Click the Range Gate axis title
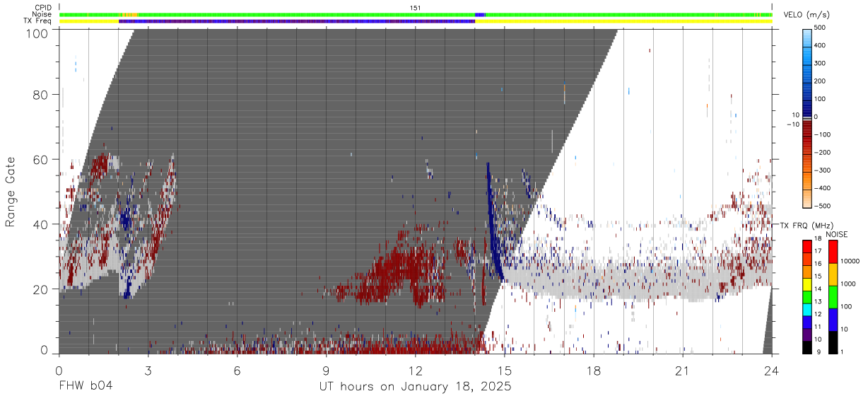 click(11, 191)
